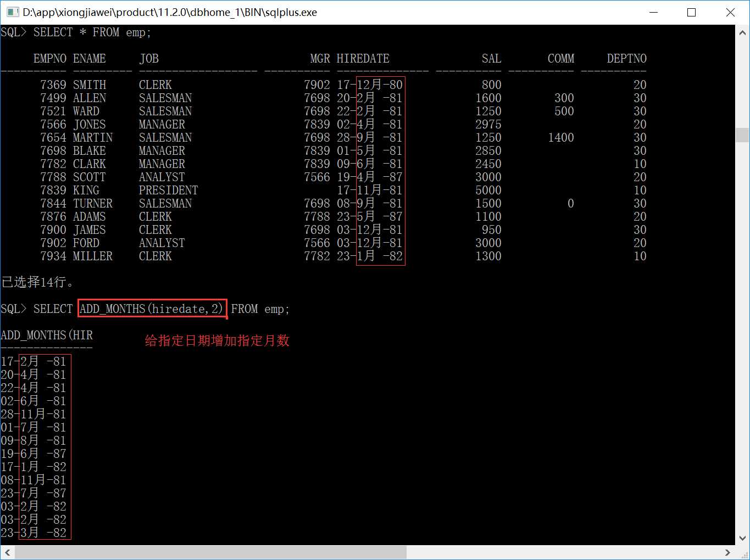Click commission value 500
This screenshot has height=560, width=750.
[564, 111]
